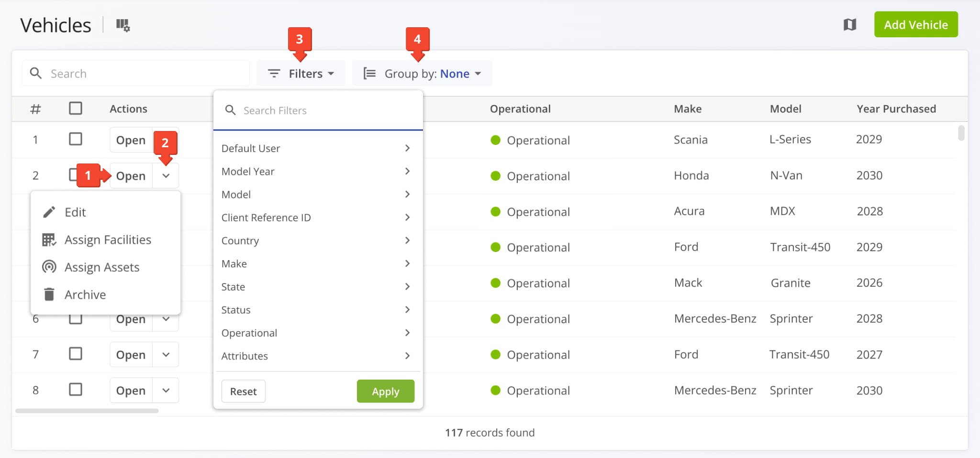Open vehicle in row 8
The height and width of the screenshot is (458, 980).
point(131,391)
